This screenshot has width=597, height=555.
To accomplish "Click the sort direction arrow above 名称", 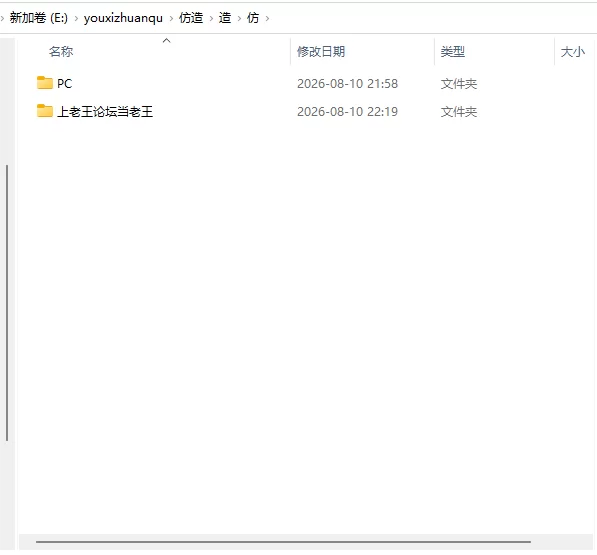I will coord(166,40).
